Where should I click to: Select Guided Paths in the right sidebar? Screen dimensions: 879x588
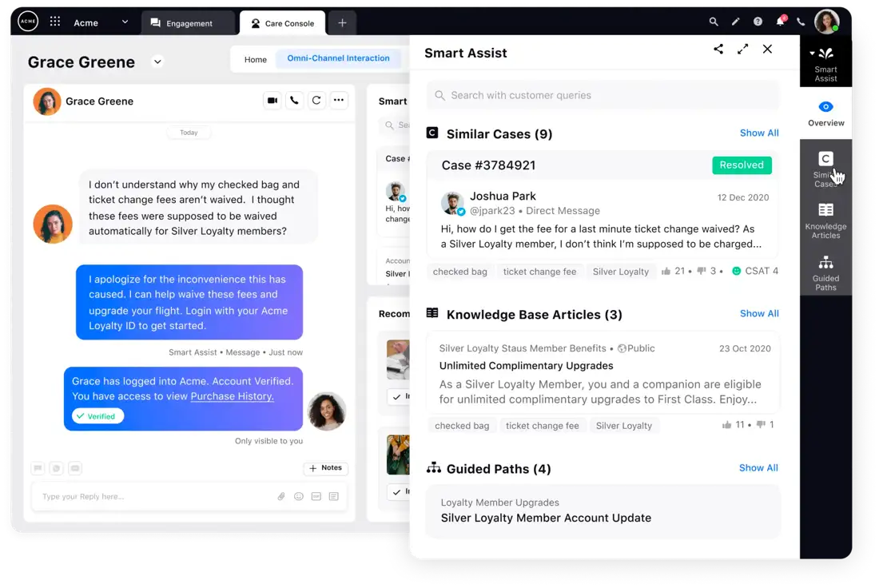pyautogui.click(x=825, y=272)
